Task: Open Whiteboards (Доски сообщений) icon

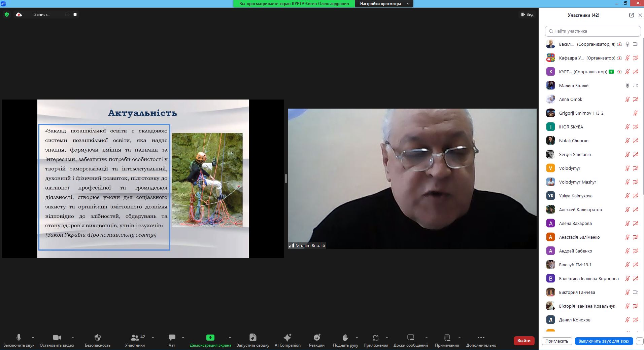Action: (x=410, y=338)
